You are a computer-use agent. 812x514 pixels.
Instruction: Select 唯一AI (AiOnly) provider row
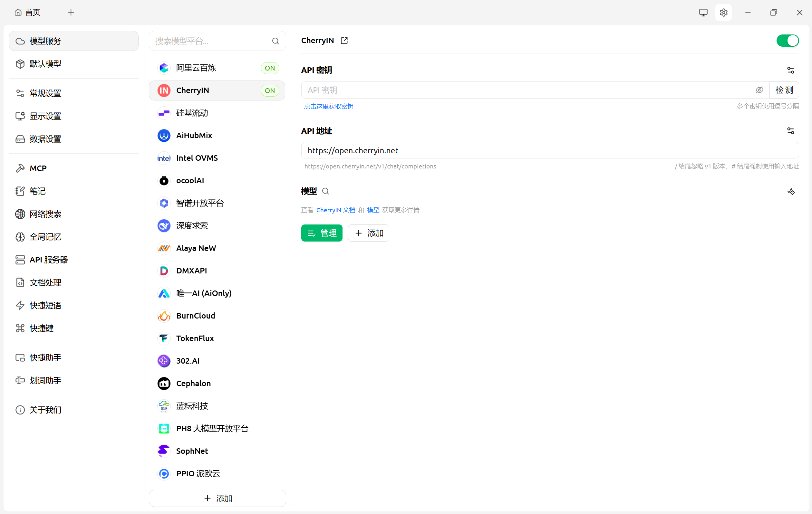[x=217, y=294]
